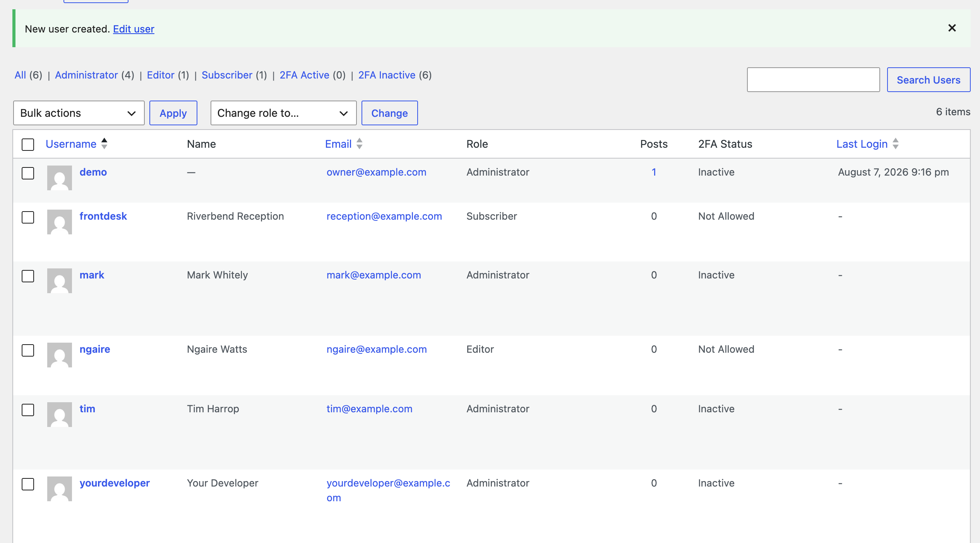This screenshot has height=543, width=980.
Task: Click the 'Ngaire Watts' name cell
Action: pyautogui.click(x=217, y=349)
